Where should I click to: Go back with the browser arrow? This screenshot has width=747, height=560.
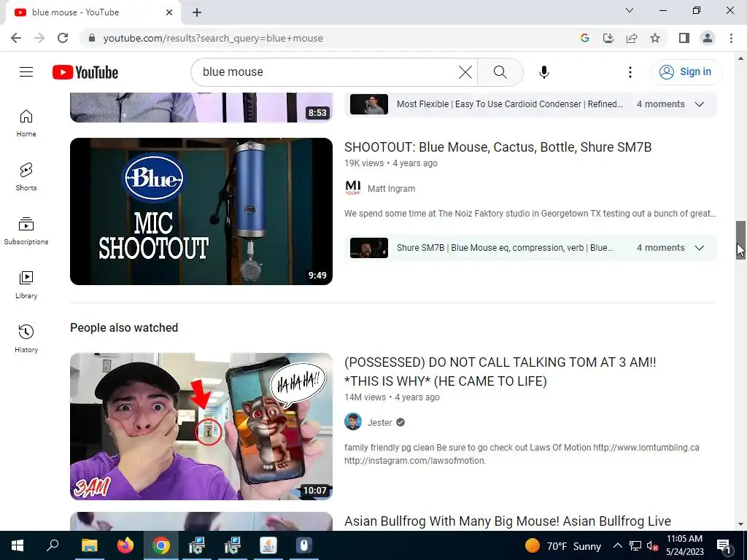click(x=16, y=38)
